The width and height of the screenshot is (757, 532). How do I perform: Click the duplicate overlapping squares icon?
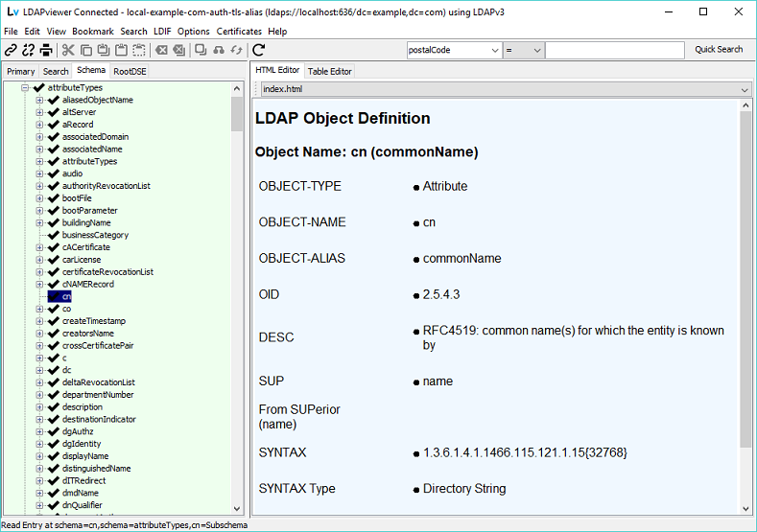pyautogui.click(x=201, y=50)
